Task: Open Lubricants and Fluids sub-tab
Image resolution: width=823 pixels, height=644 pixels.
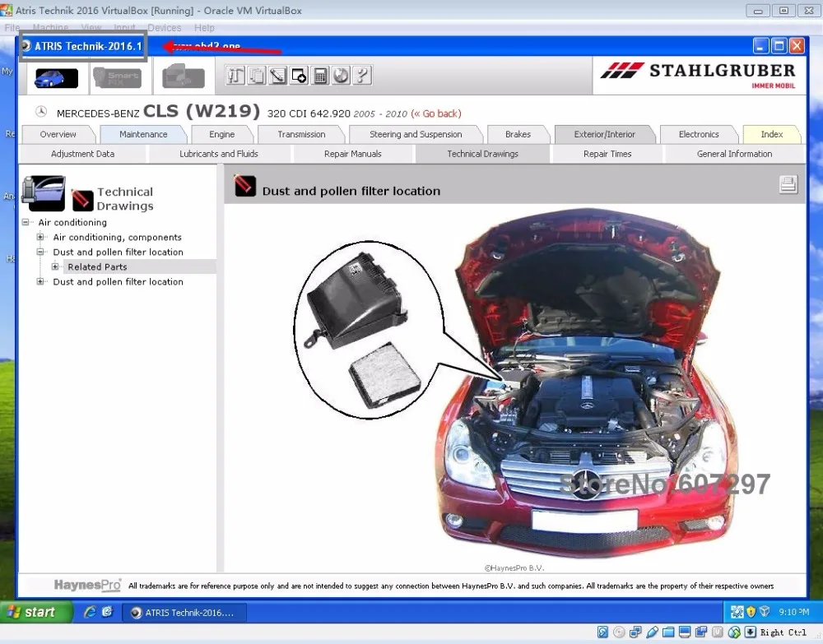Action: (219, 154)
